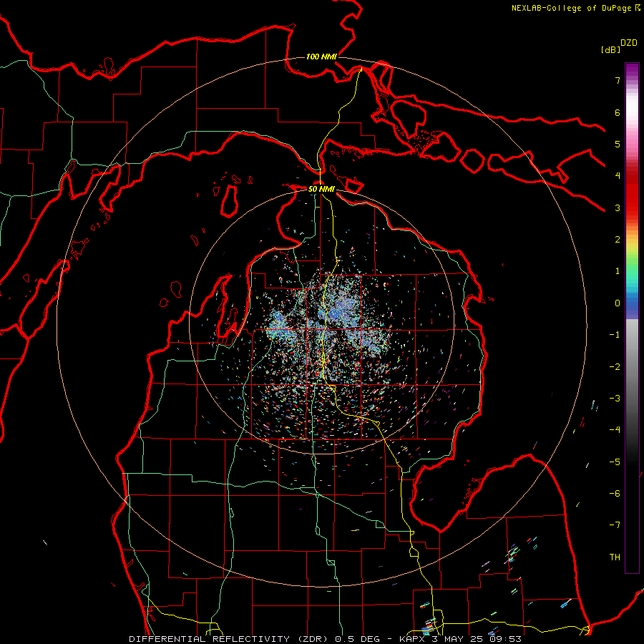Viewport: 644px width, 644px height.
Task: Click the [dB] units label
Action: tap(610, 49)
